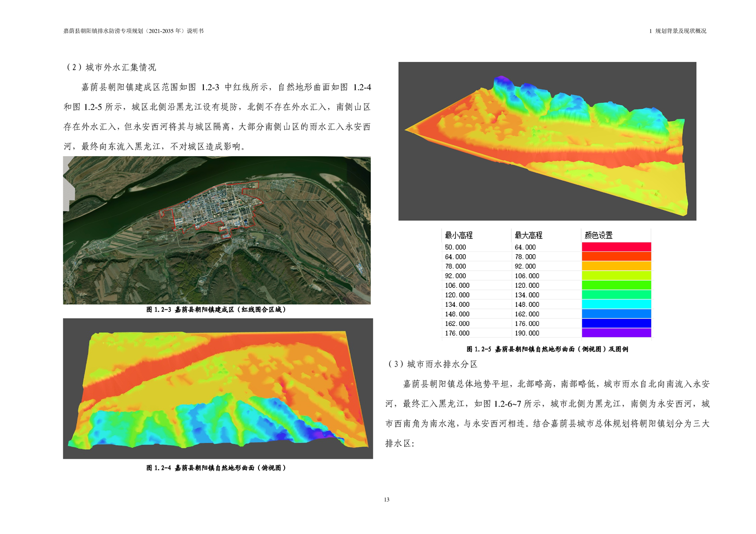The height and width of the screenshot is (534, 756).
Task: Click the 最大高程 column header
Action: [528, 235]
